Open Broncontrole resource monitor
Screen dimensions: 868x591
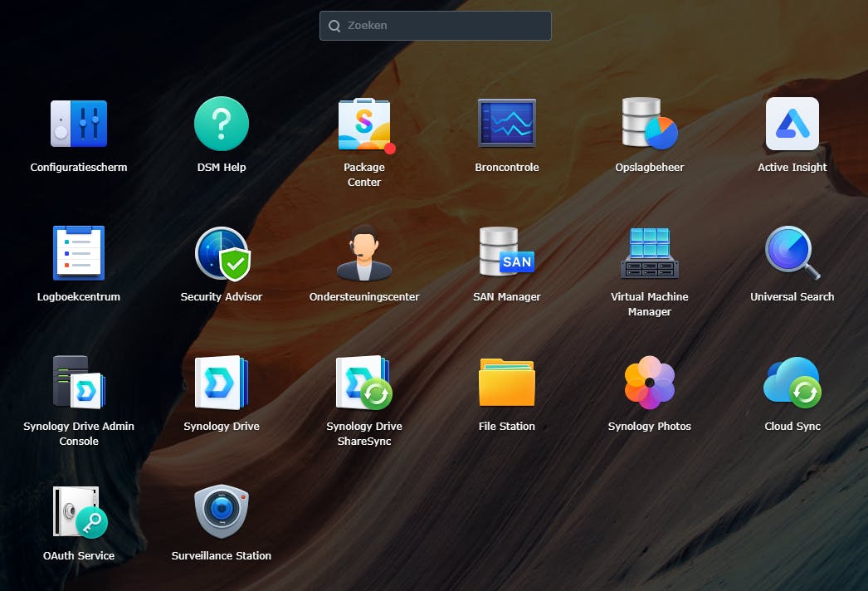point(506,123)
